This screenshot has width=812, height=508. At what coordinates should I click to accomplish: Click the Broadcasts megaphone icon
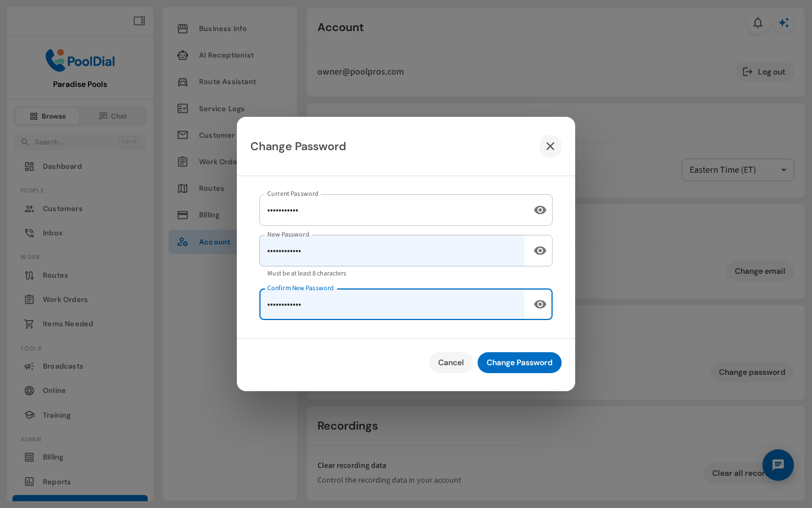pyautogui.click(x=29, y=366)
